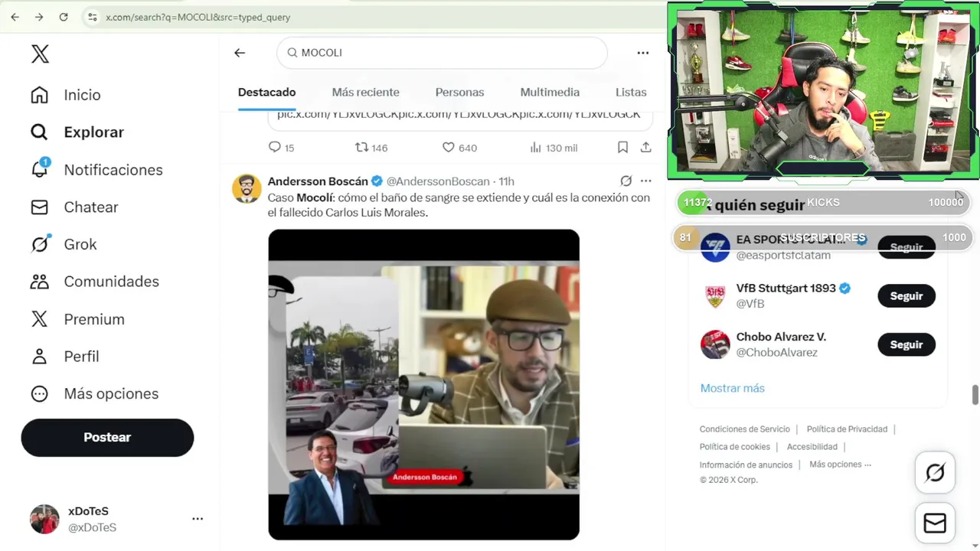Image resolution: width=980 pixels, height=551 pixels.
Task: Like the post with 640 likes
Action: point(459,148)
